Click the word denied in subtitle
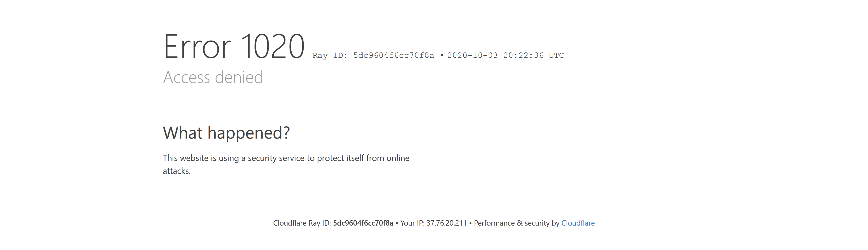868x250 pixels. pyautogui.click(x=239, y=77)
